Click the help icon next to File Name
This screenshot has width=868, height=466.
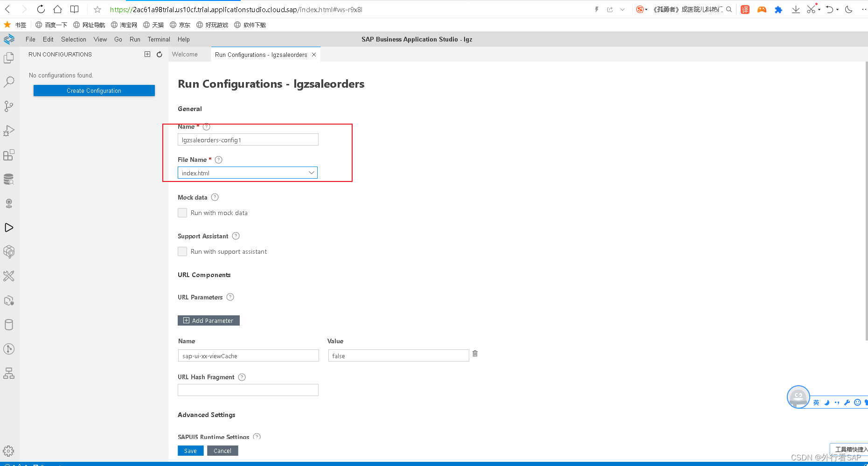click(x=219, y=160)
